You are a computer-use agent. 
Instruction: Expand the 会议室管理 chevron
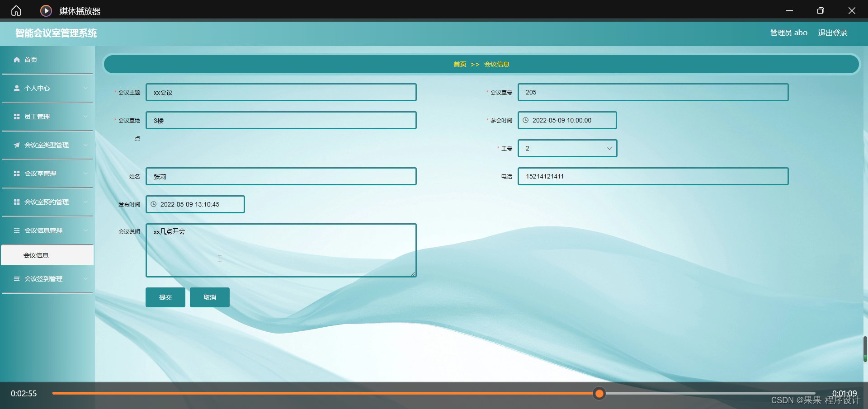coord(85,174)
